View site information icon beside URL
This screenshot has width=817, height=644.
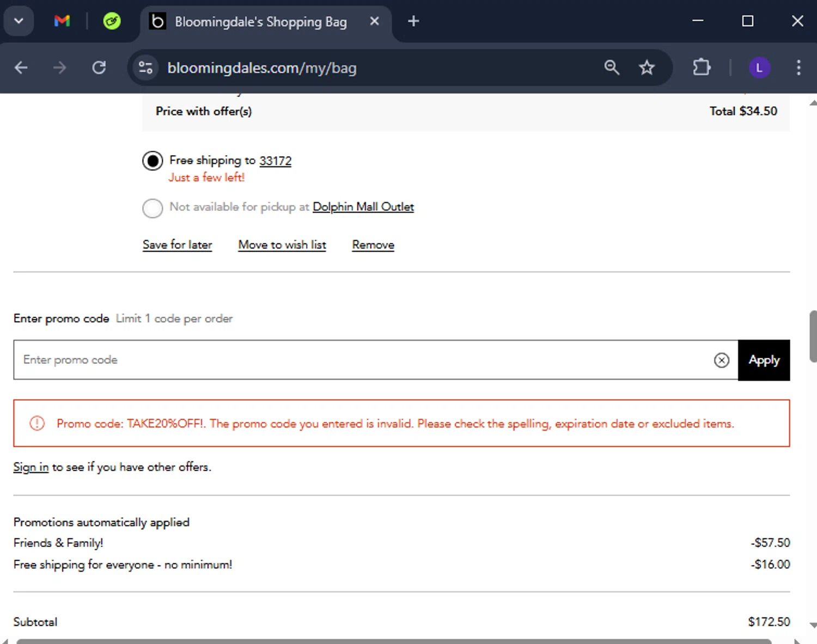click(x=145, y=68)
